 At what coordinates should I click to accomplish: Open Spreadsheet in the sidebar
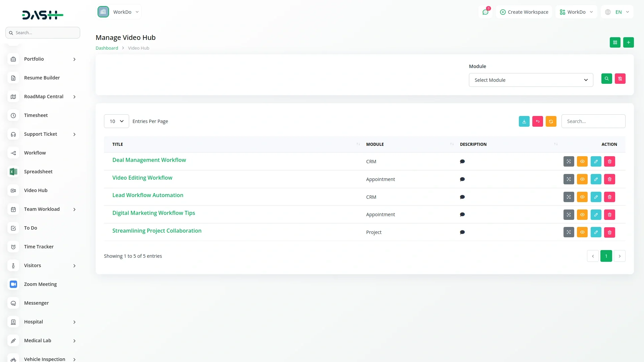pos(38,172)
